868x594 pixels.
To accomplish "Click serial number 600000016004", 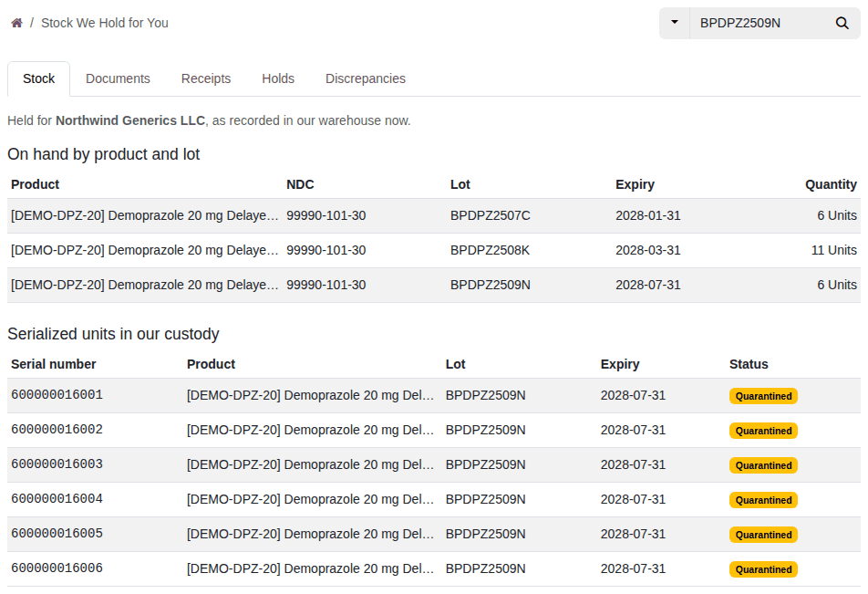I will point(57,499).
